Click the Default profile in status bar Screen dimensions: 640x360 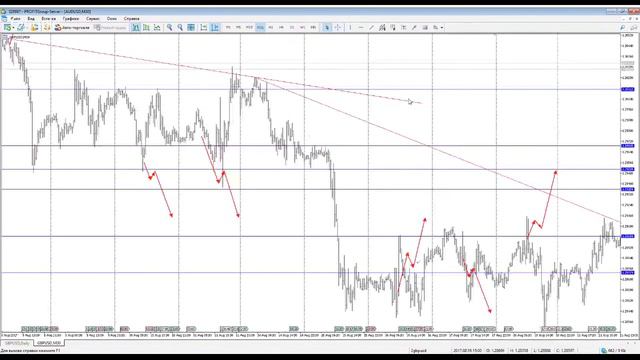(x=418, y=350)
